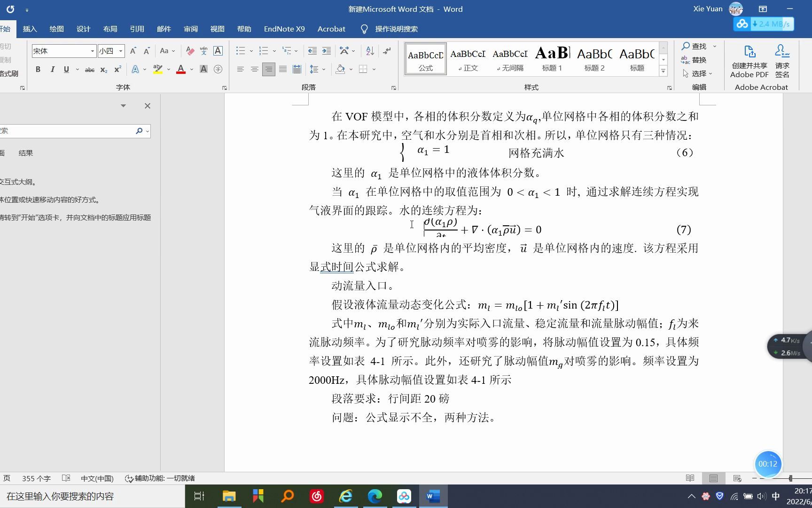Toggle bold formatting button
This screenshot has height=508, width=812.
point(38,69)
